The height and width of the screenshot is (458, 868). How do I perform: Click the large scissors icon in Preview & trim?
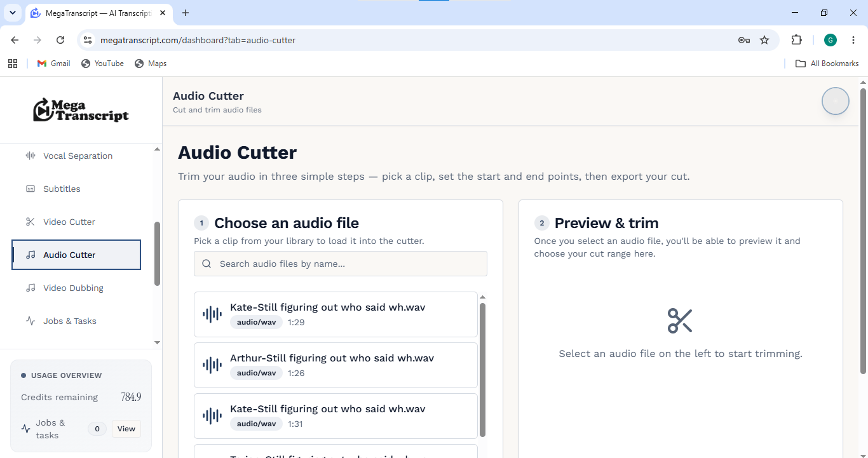(680, 321)
